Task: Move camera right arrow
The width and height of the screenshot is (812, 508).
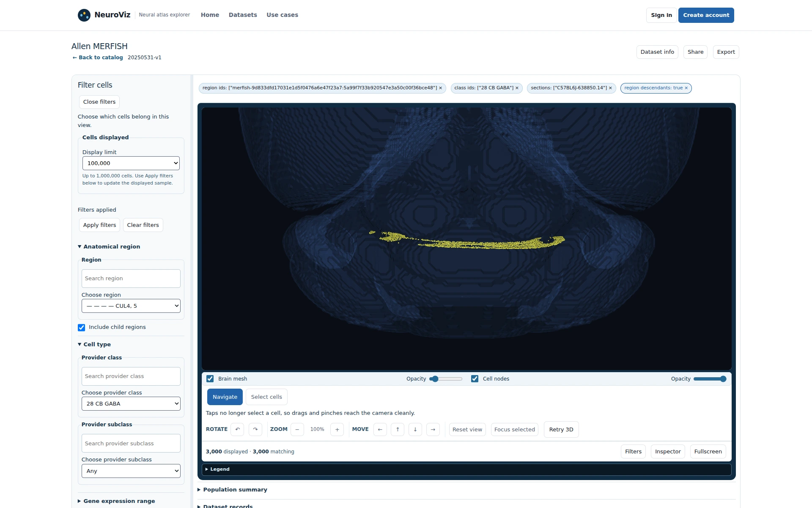Action: [x=433, y=429]
